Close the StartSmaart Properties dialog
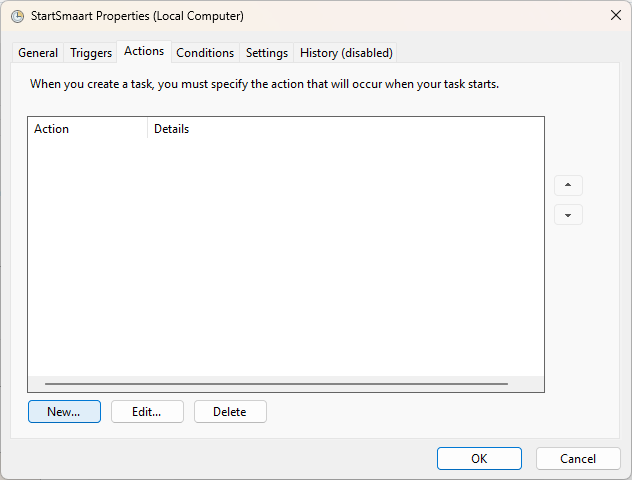The height and width of the screenshot is (480, 632). point(615,15)
